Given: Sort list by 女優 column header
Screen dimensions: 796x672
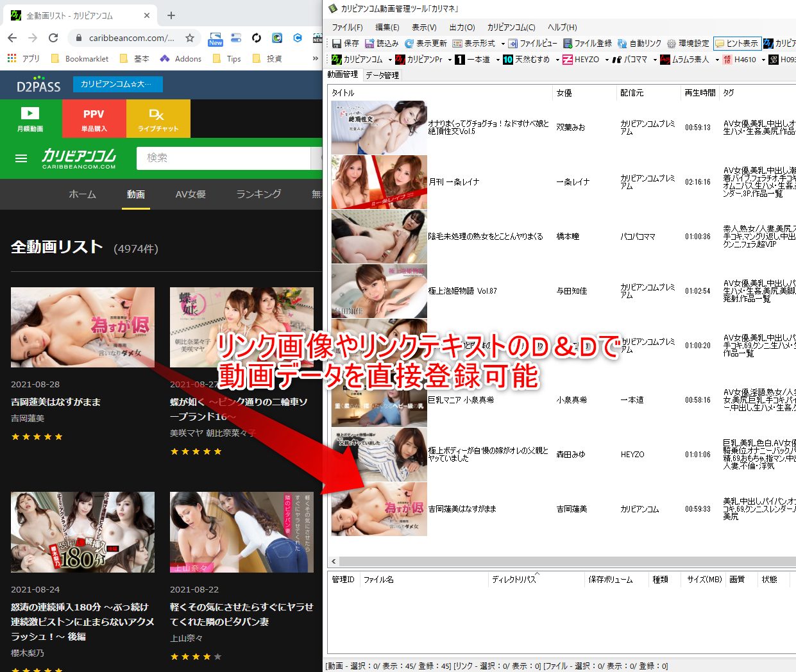Looking at the screenshot, I should click(584, 93).
